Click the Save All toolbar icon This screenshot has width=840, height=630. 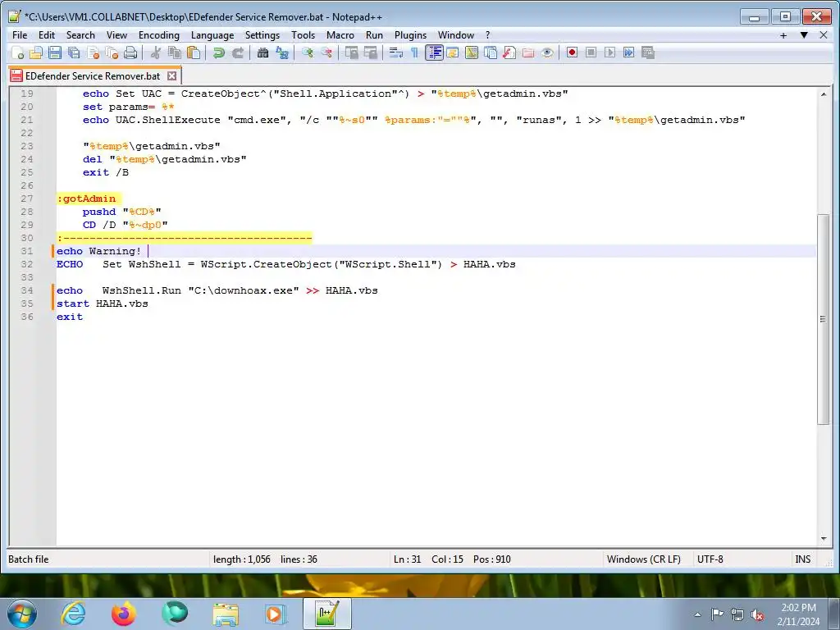coord(73,52)
